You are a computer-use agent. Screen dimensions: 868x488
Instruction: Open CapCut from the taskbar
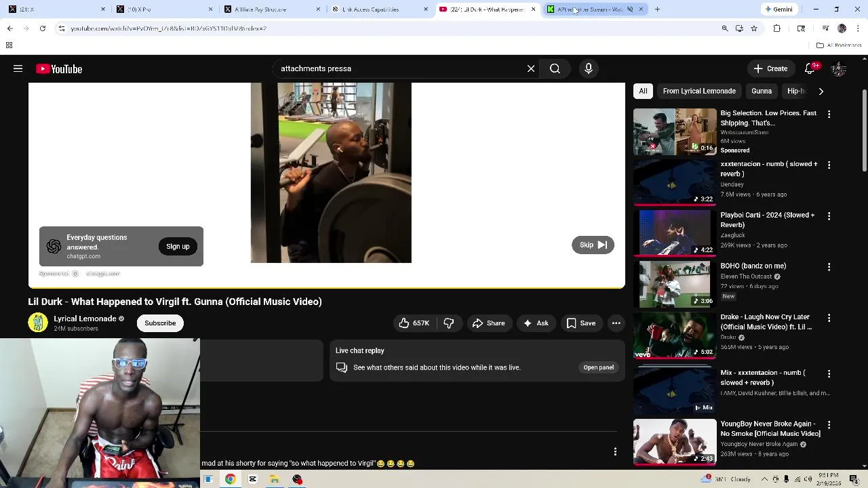[x=252, y=479]
